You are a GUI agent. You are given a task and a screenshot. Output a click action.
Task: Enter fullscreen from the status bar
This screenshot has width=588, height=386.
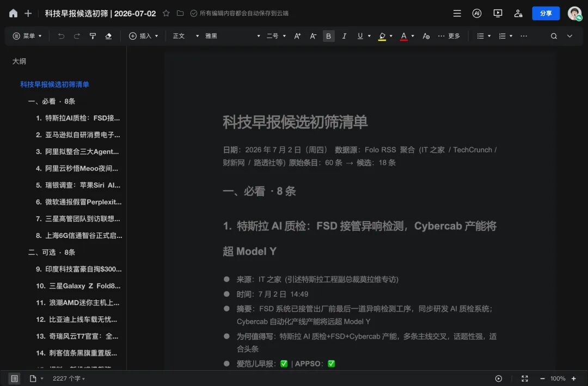[525, 378]
